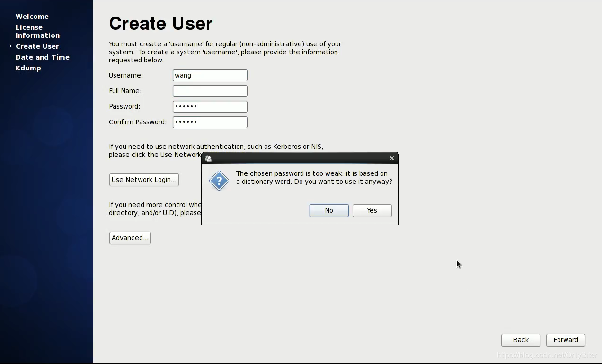Select Create User step in sidebar
The height and width of the screenshot is (364, 602).
[x=37, y=46]
